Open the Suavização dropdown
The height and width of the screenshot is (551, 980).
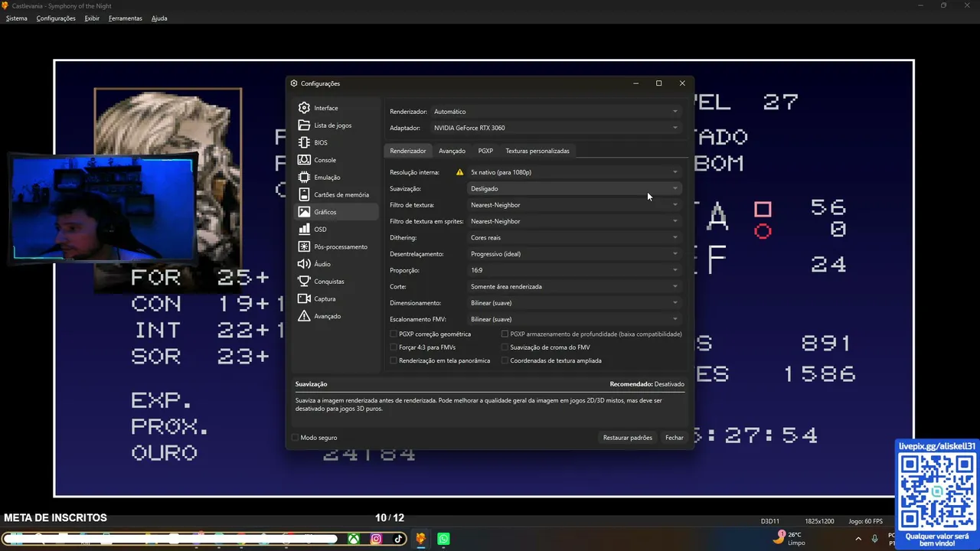click(574, 189)
